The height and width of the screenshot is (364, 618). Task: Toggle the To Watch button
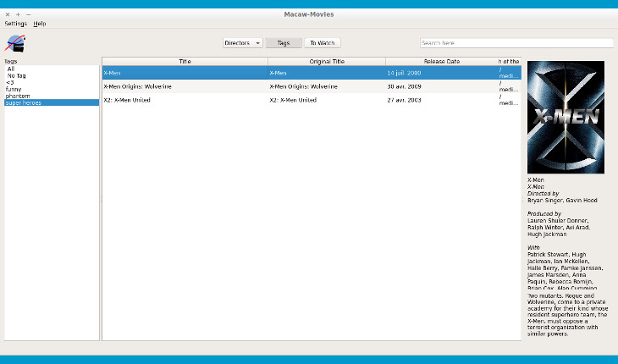point(322,43)
